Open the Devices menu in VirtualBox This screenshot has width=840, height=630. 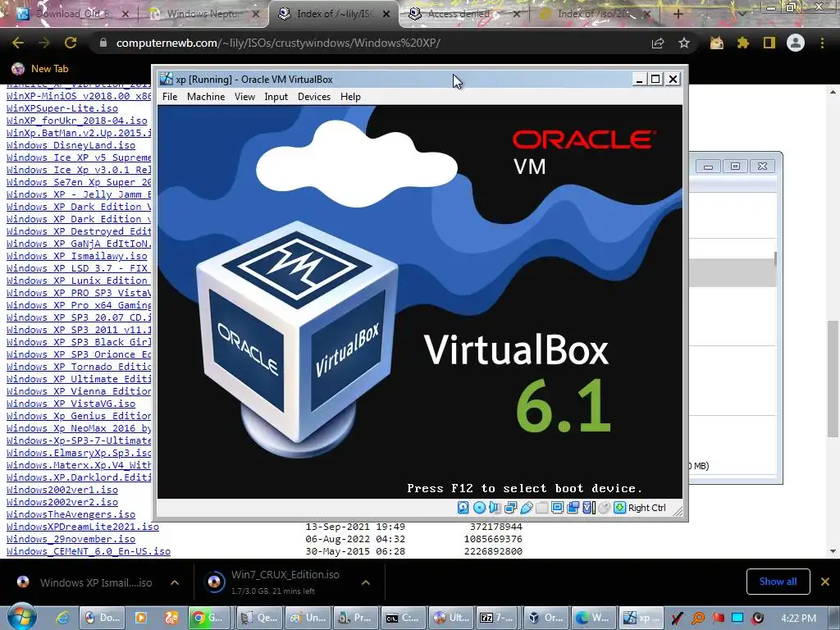pos(314,97)
